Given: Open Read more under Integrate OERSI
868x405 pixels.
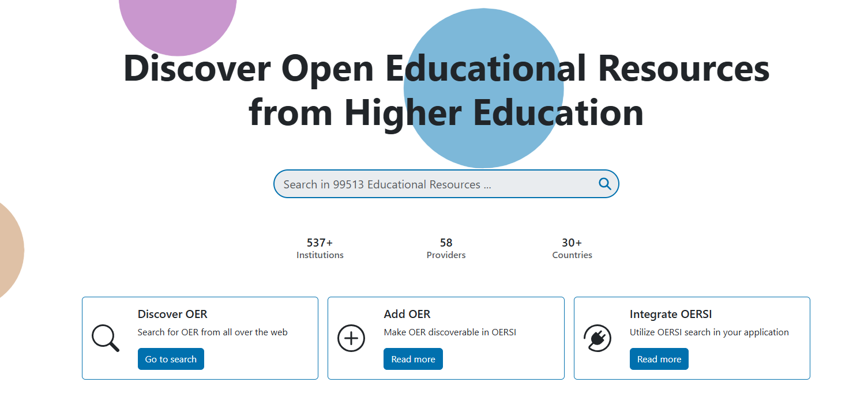Looking at the screenshot, I should point(659,359).
